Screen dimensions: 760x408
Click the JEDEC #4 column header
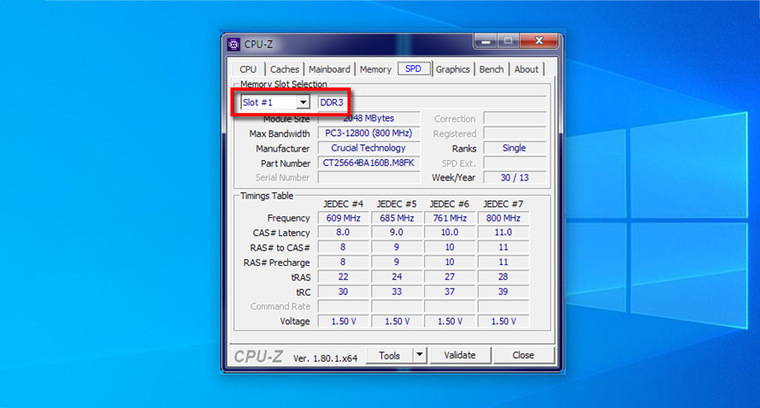tap(343, 204)
